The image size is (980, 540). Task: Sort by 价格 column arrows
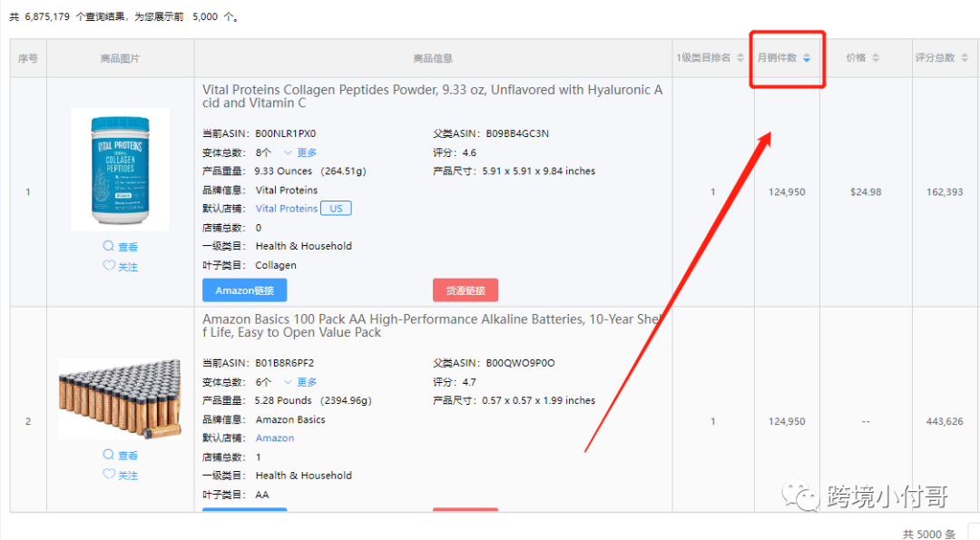(876, 58)
